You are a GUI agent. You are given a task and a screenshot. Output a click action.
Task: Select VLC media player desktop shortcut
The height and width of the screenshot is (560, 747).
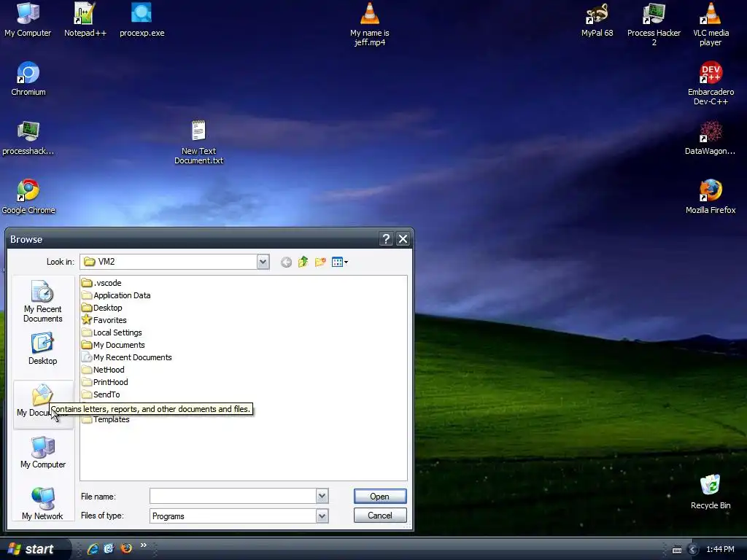point(711,24)
